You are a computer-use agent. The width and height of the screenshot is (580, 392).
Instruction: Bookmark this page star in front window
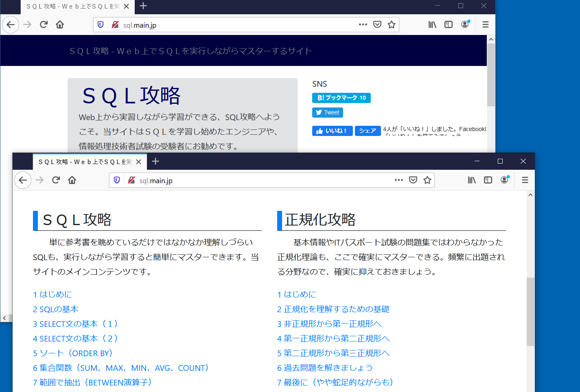(x=427, y=180)
